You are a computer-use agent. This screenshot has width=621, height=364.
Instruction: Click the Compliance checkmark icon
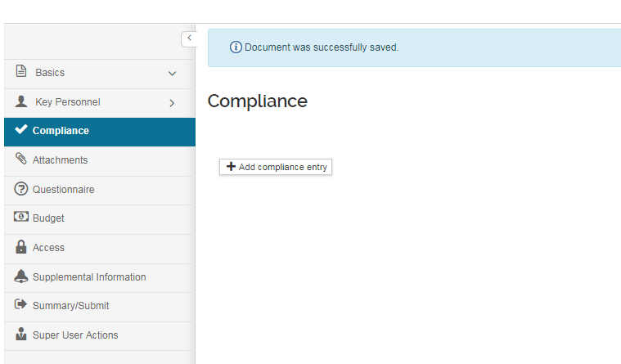pos(21,129)
